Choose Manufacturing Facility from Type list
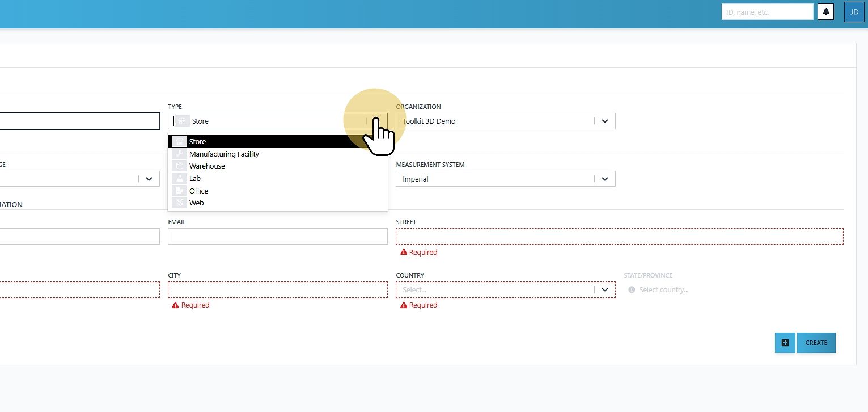This screenshot has height=412, width=868. 278,154
